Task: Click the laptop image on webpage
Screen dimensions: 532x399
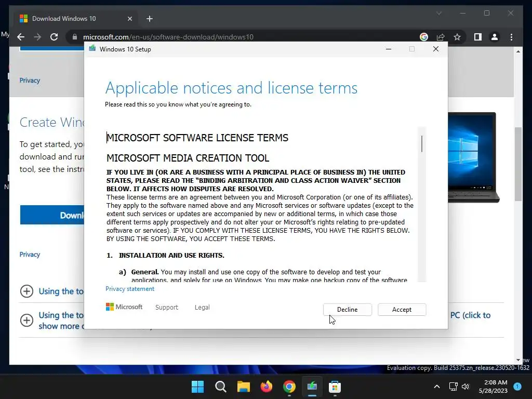Action: [x=474, y=157]
